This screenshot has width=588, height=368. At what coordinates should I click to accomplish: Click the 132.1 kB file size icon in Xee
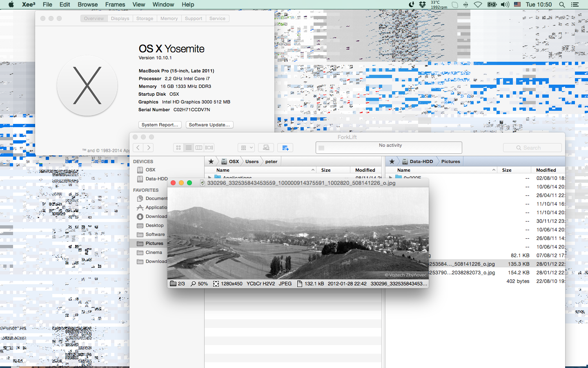(x=300, y=284)
